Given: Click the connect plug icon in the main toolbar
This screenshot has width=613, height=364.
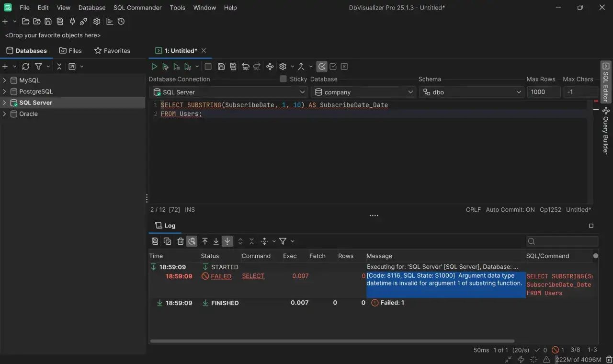Looking at the screenshot, I should coord(72,22).
